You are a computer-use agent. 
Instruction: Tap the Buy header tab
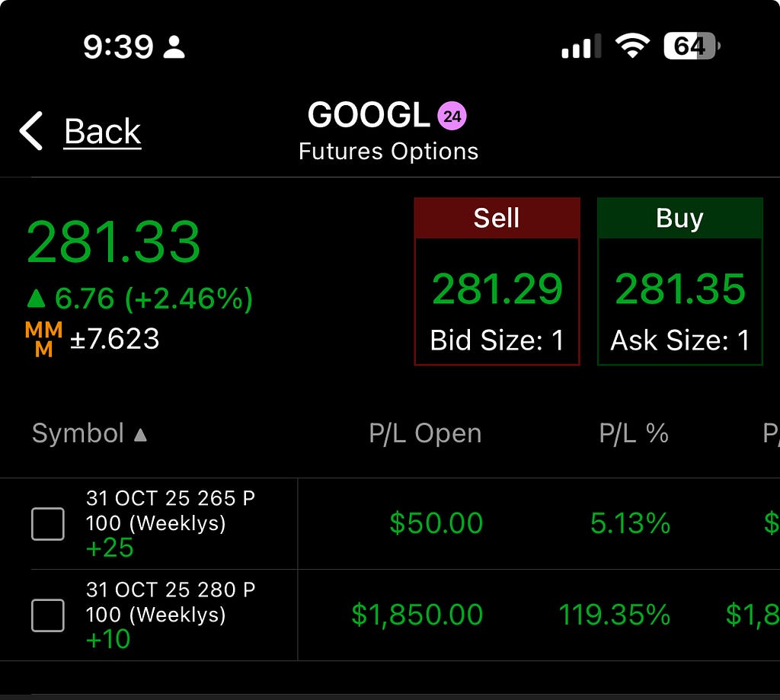pyautogui.click(x=680, y=218)
